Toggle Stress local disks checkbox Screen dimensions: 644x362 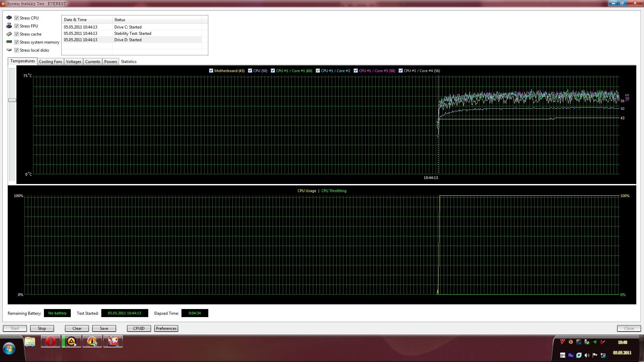(x=16, y=50)
